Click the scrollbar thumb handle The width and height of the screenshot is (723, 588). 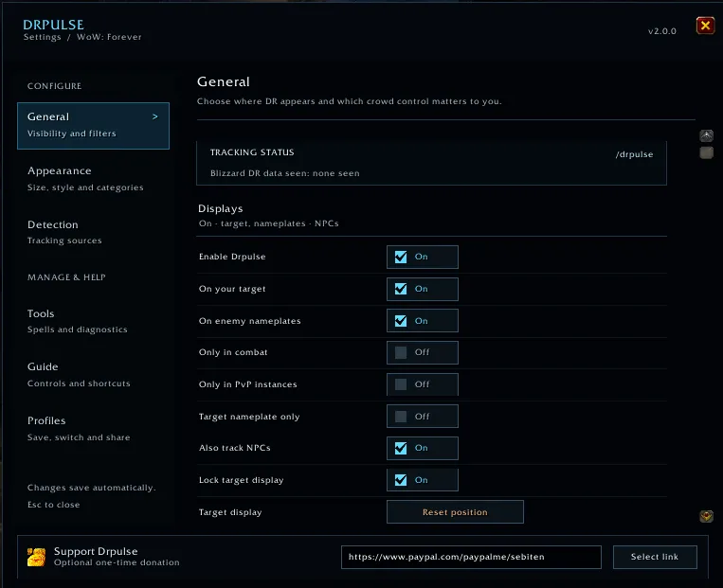(706, 152)
